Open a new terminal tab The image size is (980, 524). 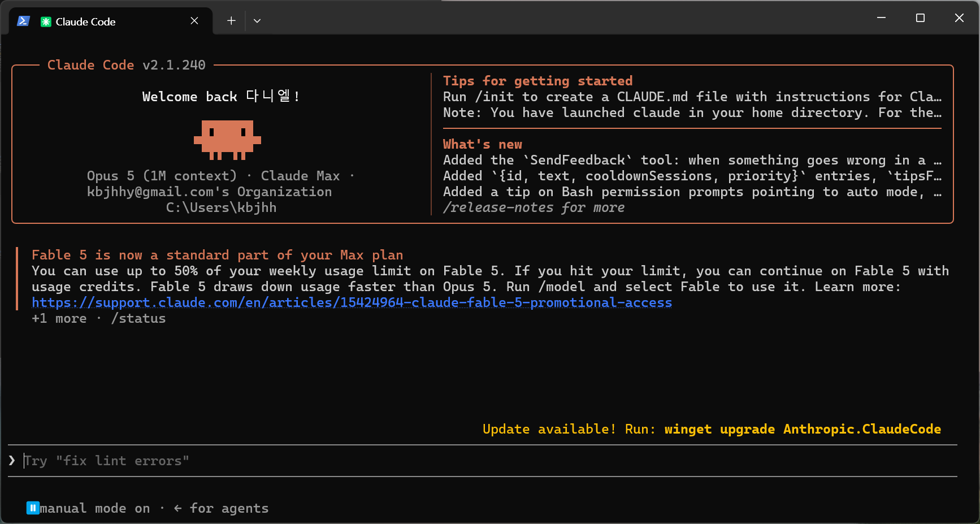(x=231, y=21)
